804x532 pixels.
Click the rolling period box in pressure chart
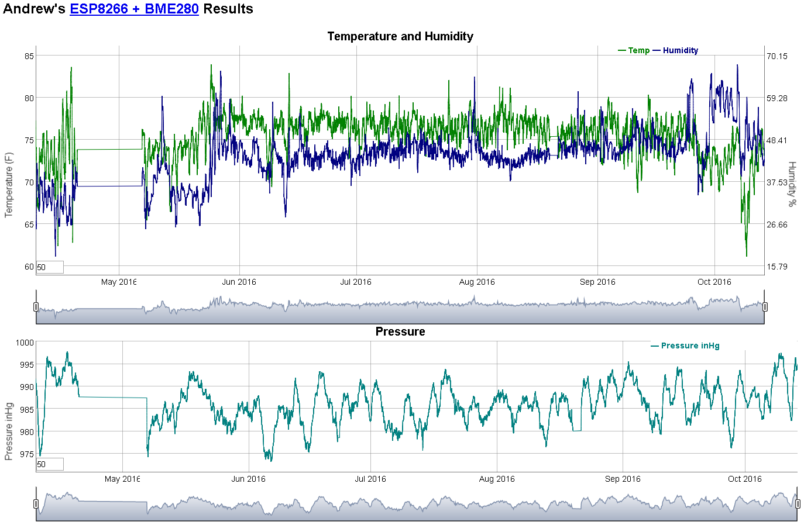pyautogui.click(x=50, y=464)
